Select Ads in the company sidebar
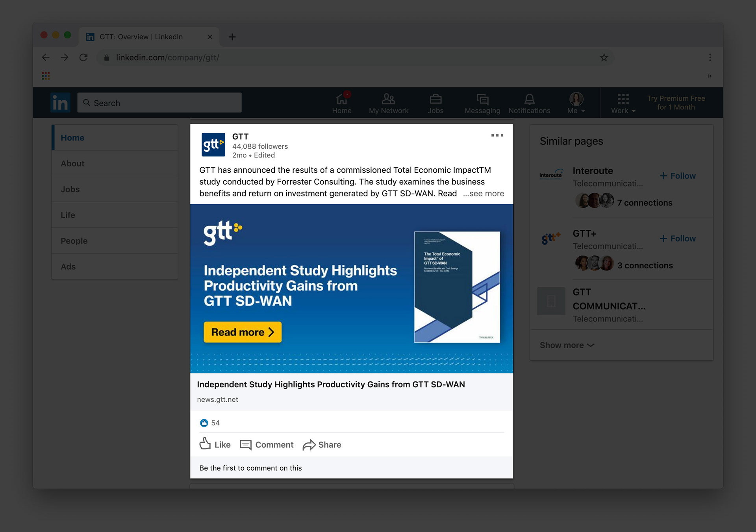This screenshot has height=532, width=756. tap(115, 266)
